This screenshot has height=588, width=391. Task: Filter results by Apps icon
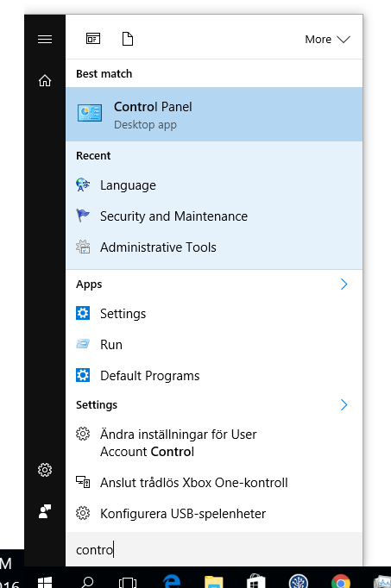tap(93, 39)
